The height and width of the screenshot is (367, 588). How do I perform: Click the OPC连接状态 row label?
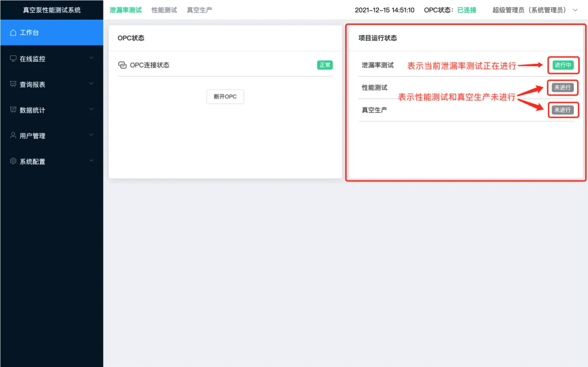pos(150,65)
